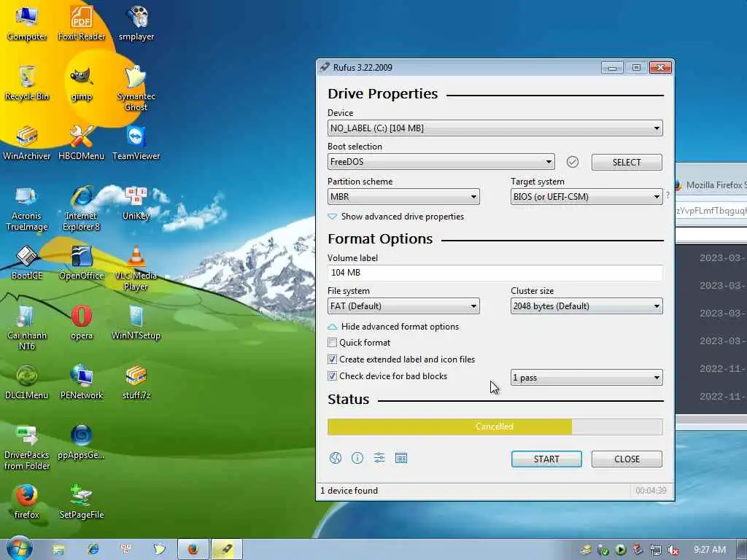Click the Mozilla Firefox window title behind Rufus
747x560 pixels.
pos(715,185)
